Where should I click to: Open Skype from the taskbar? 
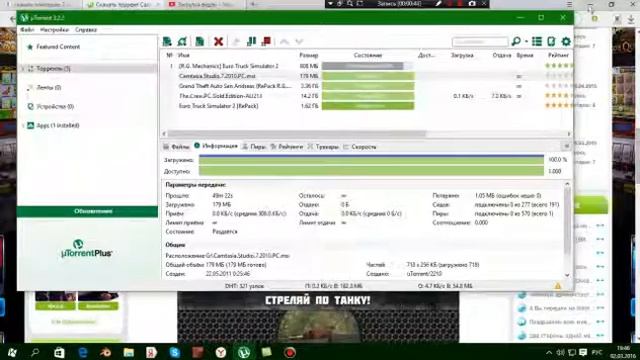click(175, 352)
